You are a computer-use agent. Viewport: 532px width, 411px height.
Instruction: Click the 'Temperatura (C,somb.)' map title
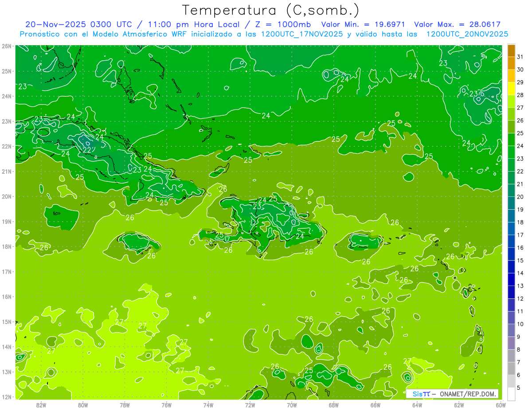pos(270,11)
